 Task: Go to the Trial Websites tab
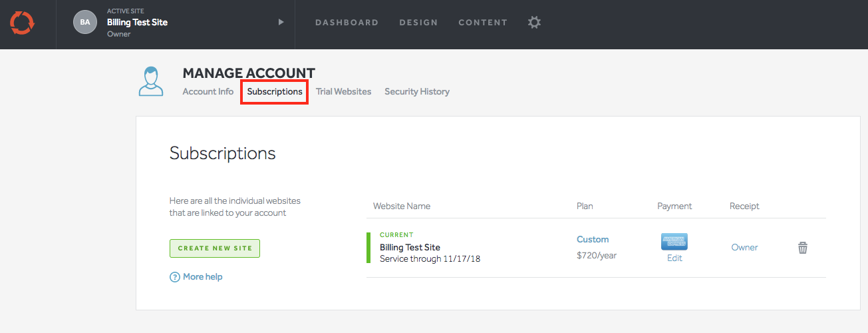tap(343, 91)
